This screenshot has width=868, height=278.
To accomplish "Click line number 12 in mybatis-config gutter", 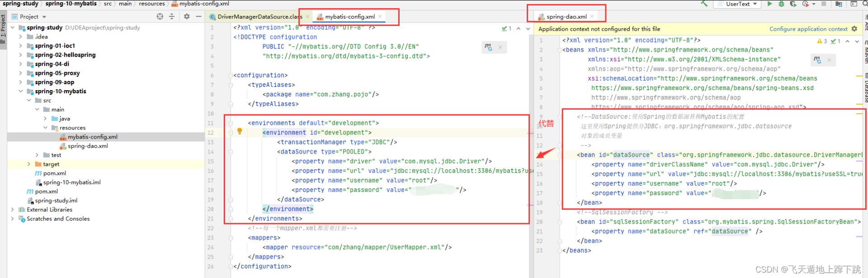I will coord(211,133).
